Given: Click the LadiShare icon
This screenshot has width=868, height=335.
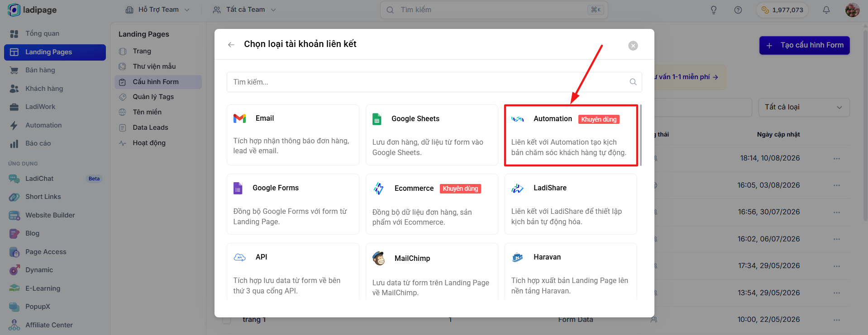Looking at the screenshot, I should (x=517, y=188).
